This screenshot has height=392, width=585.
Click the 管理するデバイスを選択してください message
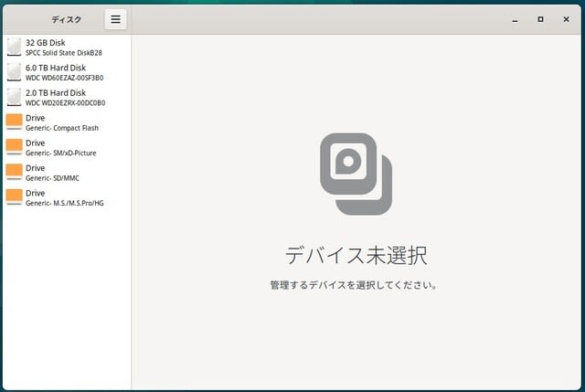click(x=354, y=285)
